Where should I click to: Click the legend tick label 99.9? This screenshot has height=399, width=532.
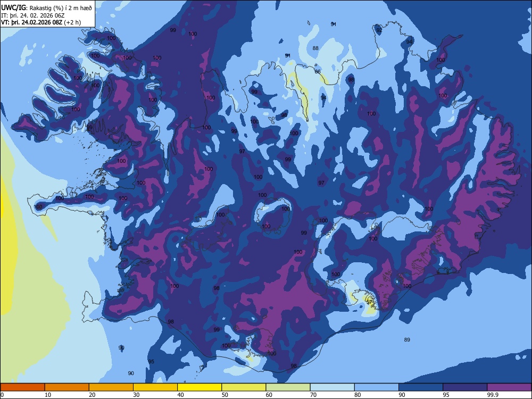492,395
